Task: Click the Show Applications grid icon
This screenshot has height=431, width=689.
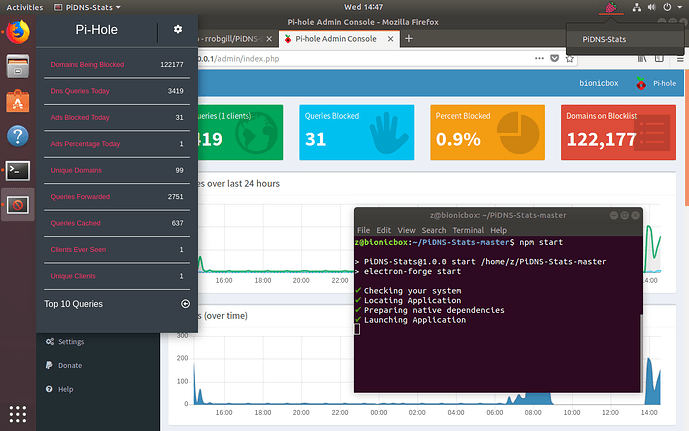Action: [17, 413]
